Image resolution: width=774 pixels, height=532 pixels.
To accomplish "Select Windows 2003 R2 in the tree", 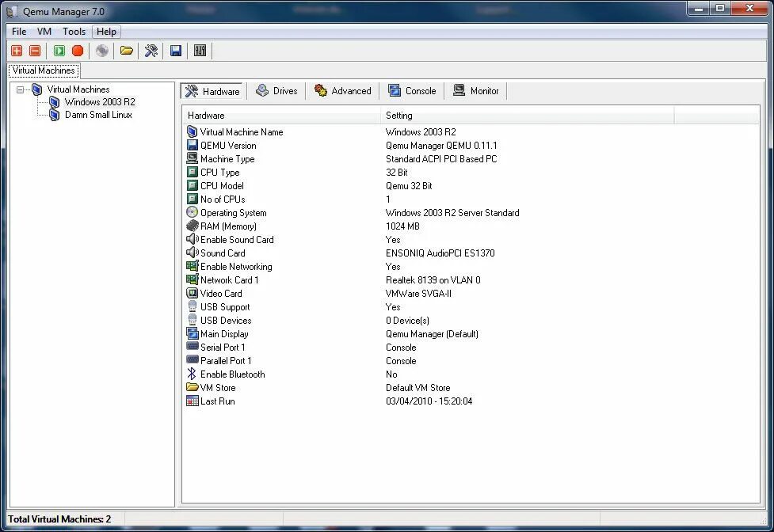I will tap(100, 102).
